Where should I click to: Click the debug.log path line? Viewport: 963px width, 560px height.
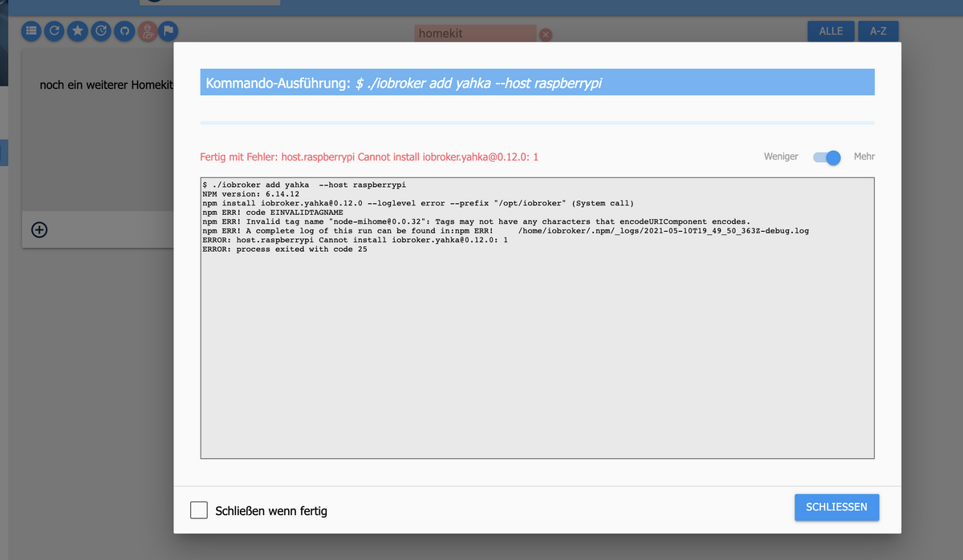(x=506, y=230)
